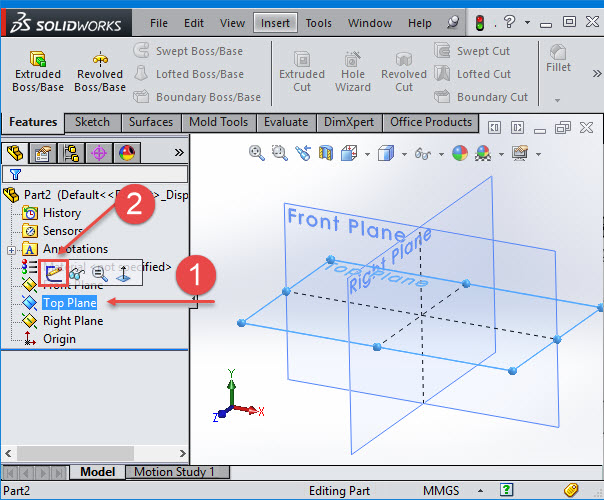The width and height of the screenshot is (604, 500).
Task: Click the feature tree filter field
Action: click(x=95, y=174)
